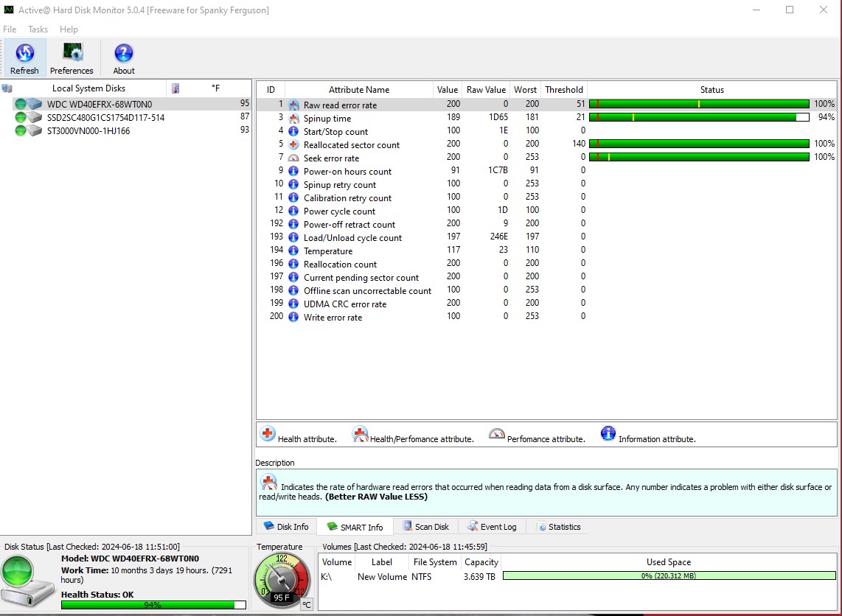
Task: Click the Refresh toolbar icon
Action: pos(24,54)
